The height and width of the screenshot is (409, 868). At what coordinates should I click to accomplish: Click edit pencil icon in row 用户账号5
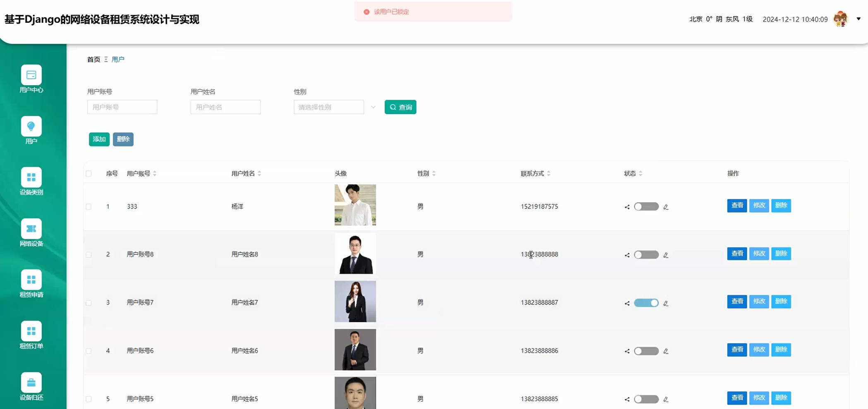pos(666,399)
